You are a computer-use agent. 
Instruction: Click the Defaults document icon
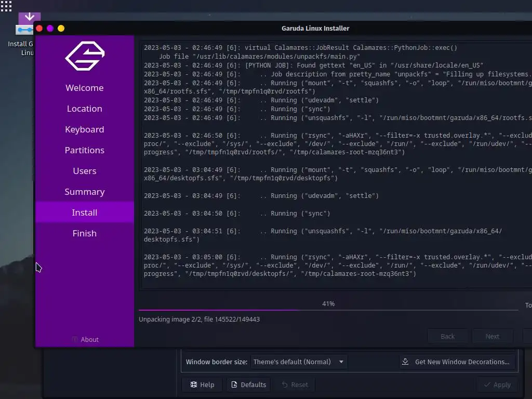tap(234, 384)
